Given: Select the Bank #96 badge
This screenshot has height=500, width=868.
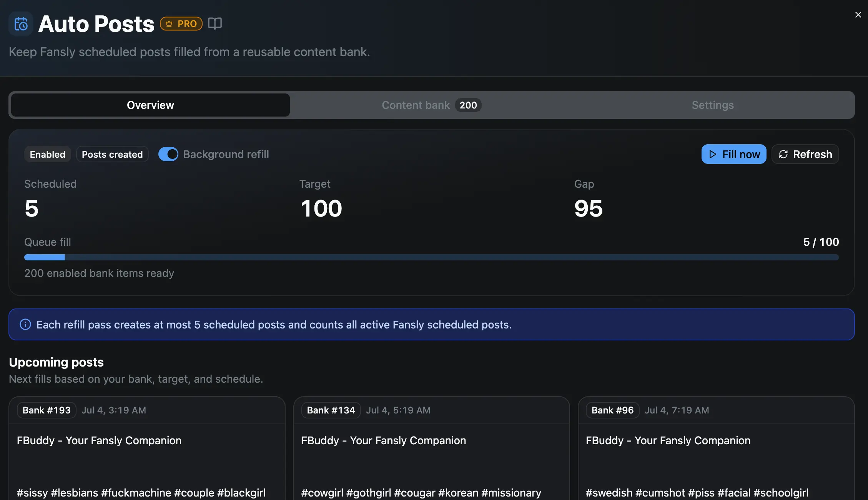Looking at the screenshot, I should pos(612,410).
